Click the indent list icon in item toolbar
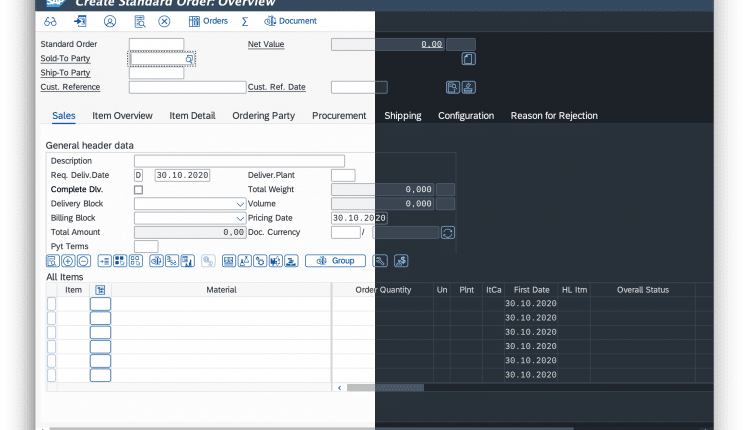 [104, 261]
